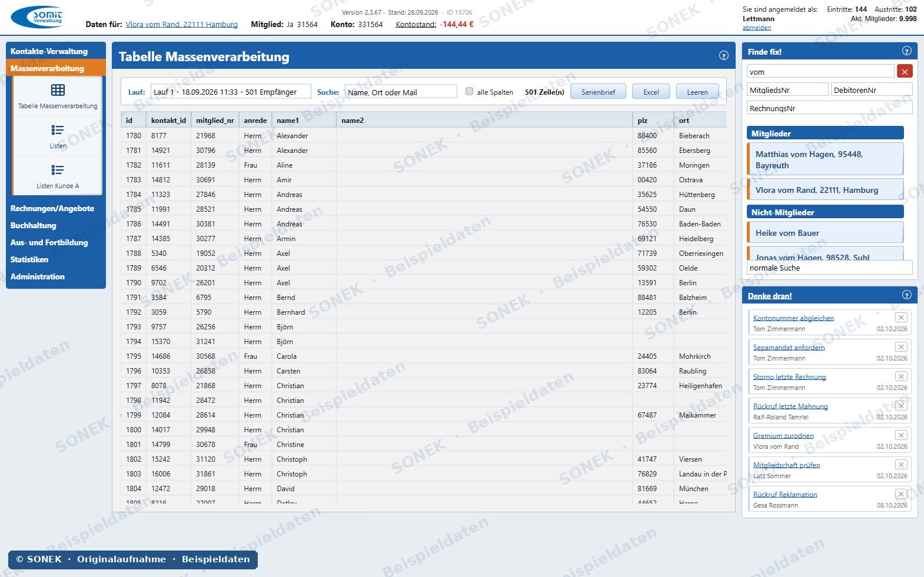
Task: Open Vlora vom Rand, 22111 Hamburg link
Action: pos(182,24)
